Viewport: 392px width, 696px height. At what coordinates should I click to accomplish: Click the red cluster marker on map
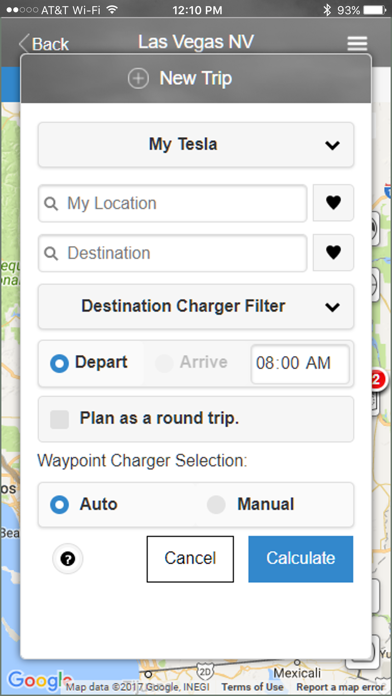click(x=377, y=380)
